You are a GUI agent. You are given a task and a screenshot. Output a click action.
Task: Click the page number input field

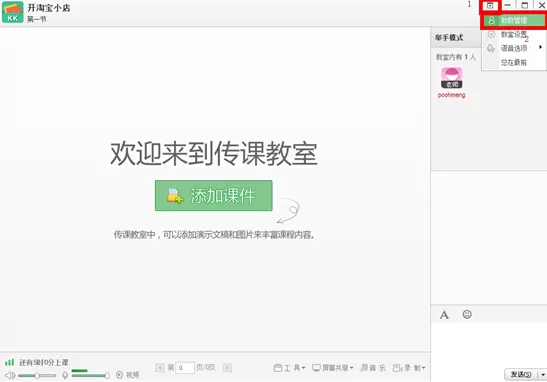pos(185,368)
